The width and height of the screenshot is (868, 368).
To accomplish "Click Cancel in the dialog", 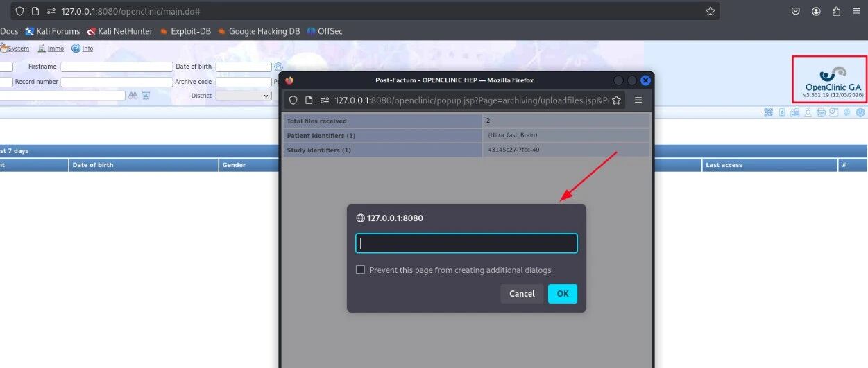I will click(522, 294).
